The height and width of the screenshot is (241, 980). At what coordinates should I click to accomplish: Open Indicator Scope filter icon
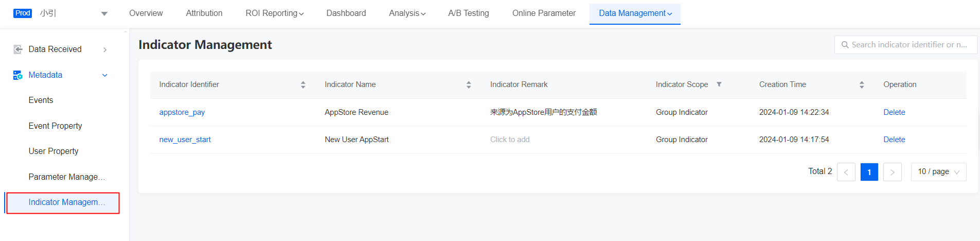(719, 84)
